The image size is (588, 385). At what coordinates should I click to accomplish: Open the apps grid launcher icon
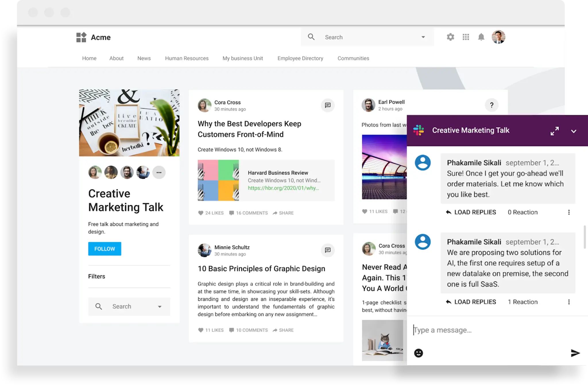pos(466,37)
